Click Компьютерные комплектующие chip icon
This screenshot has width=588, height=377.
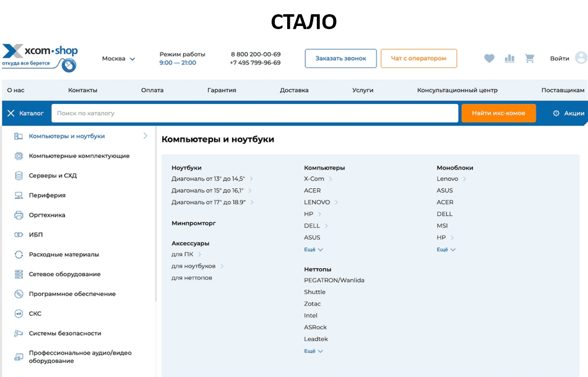19,155
